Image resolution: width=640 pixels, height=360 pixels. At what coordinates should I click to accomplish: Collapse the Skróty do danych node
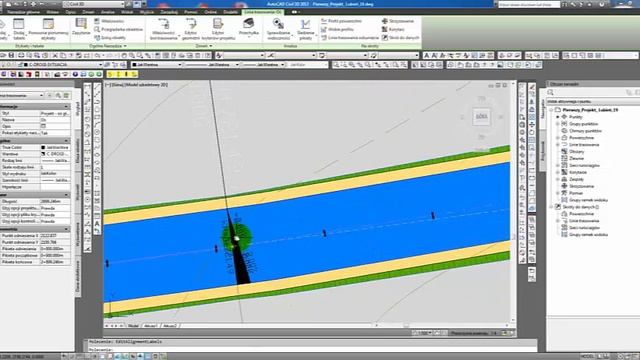click(x=551, y=207)
